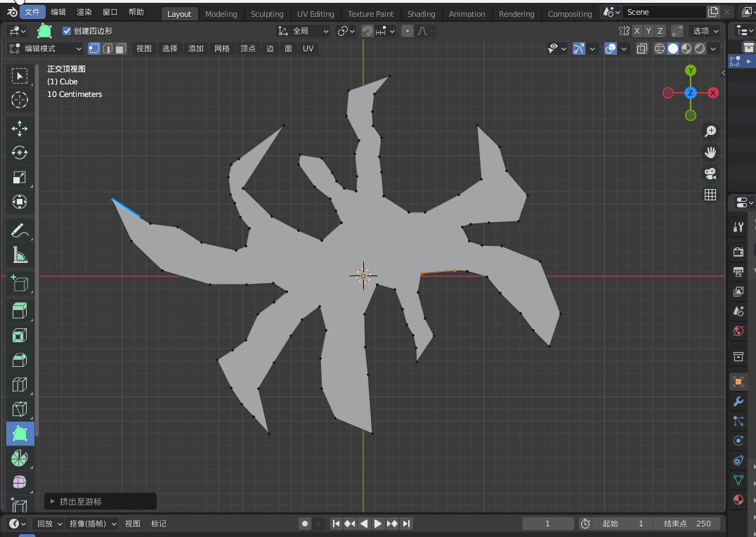Enable vertex select mode
The height and width of the screenshot is (537, 756).
(94, 48)
